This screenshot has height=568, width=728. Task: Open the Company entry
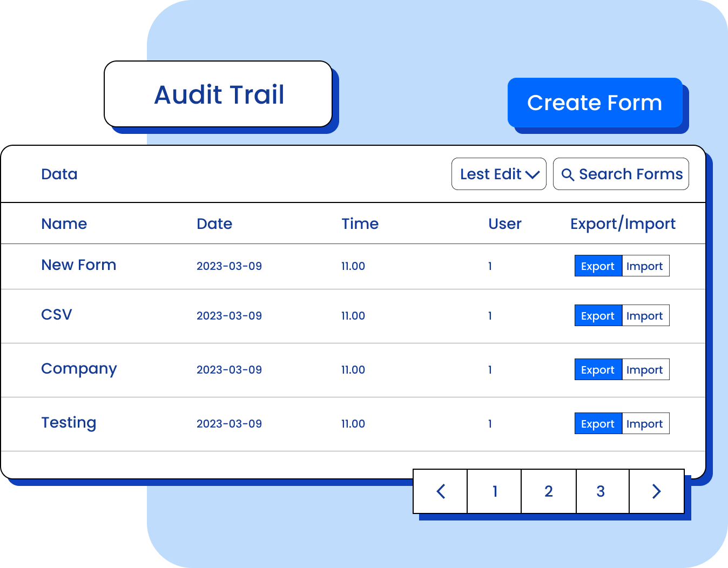(79, 369)
